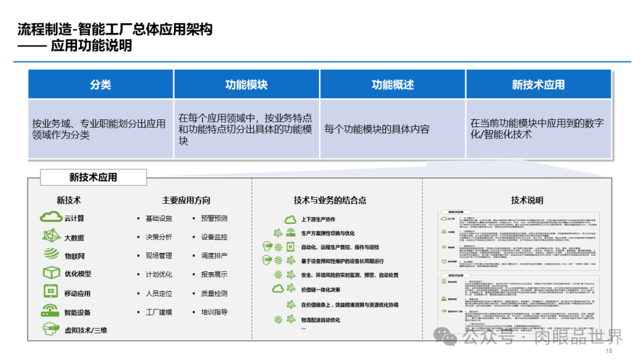The height and width of the screenshot is (363, 644).
Task: Click the network icon beside 大数据
Action: pyautogui.click(x=51, y=236)
